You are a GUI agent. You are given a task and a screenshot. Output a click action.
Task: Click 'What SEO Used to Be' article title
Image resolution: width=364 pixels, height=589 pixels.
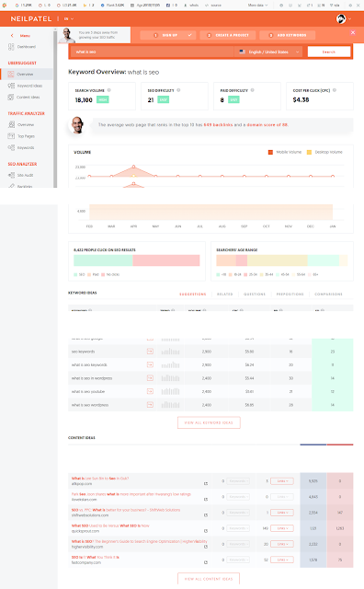[x=110, y=525]
